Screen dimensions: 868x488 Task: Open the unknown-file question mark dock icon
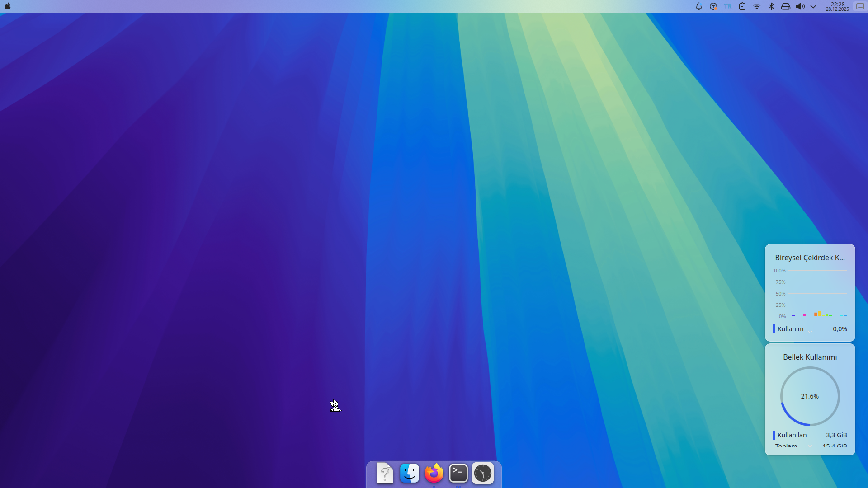[x=385, y=474]
